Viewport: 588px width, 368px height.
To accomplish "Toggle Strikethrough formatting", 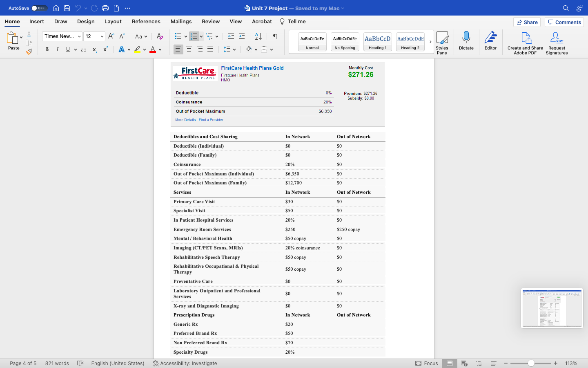I will [84, 49].
